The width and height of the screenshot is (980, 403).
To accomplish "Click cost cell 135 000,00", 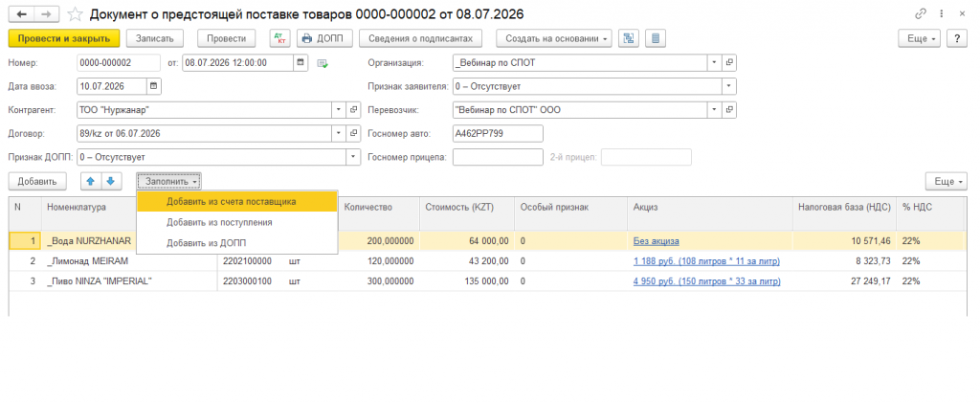I will click(466, 281).
